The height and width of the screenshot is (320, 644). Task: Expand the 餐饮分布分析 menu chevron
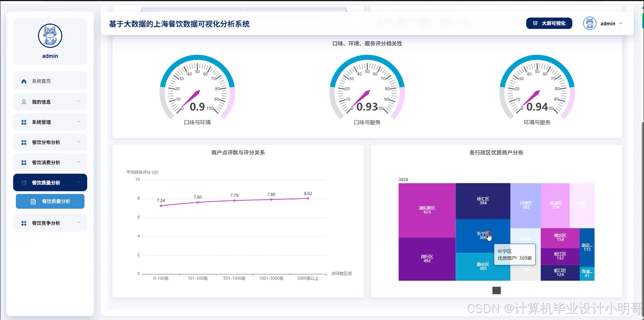click(x=78, y=142)
